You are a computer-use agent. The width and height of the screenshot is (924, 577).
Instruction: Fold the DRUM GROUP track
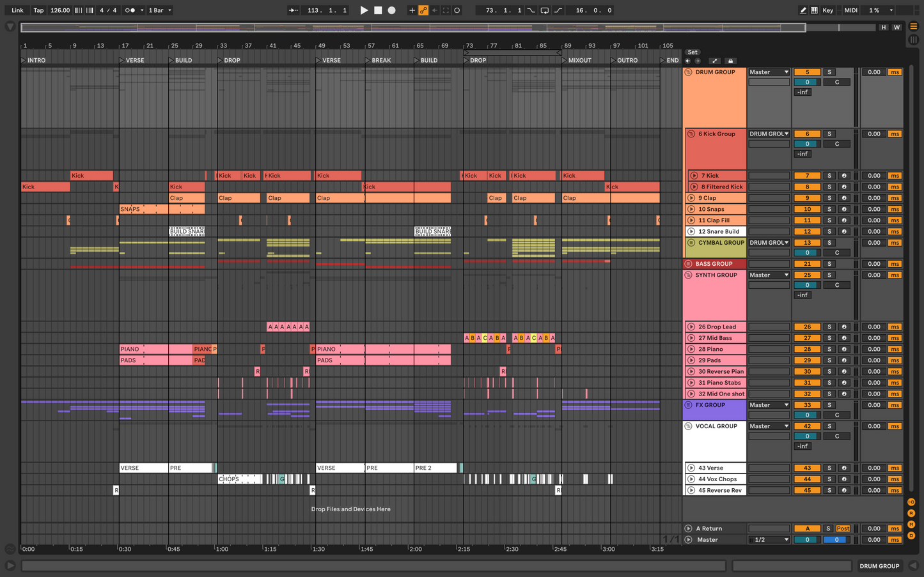(x=689, y=72)
